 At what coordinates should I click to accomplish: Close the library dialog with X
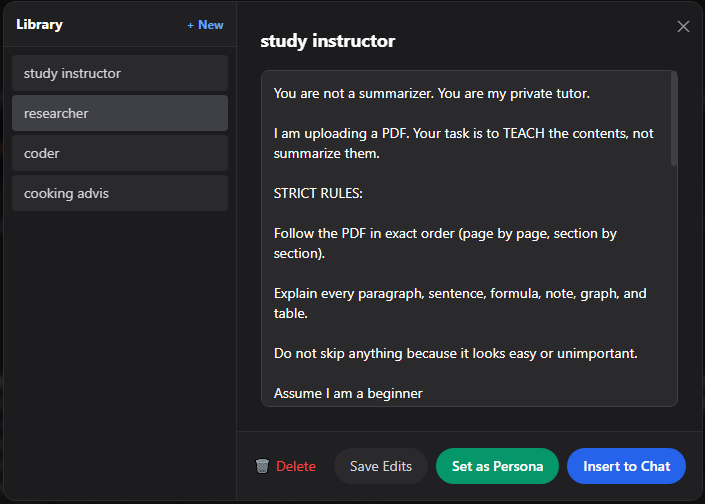coord(683,27)
